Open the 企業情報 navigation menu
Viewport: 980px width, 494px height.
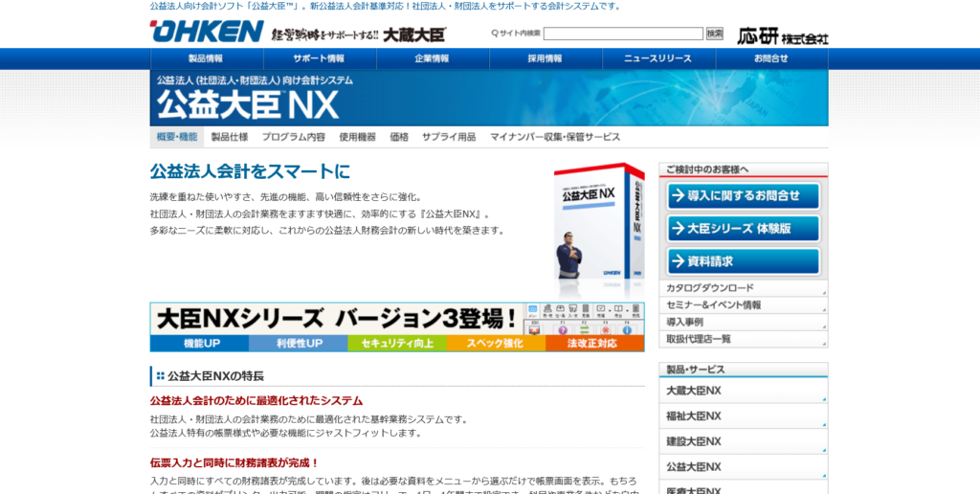(x=433, y=58)
